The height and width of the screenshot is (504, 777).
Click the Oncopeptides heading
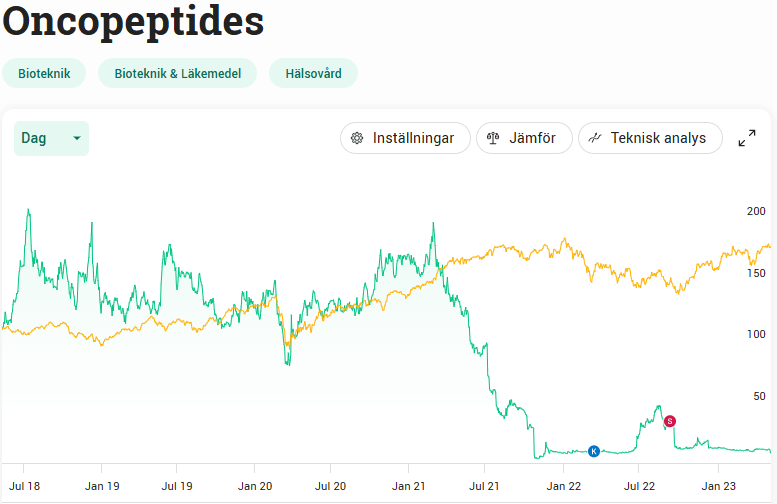pos(133,20)
